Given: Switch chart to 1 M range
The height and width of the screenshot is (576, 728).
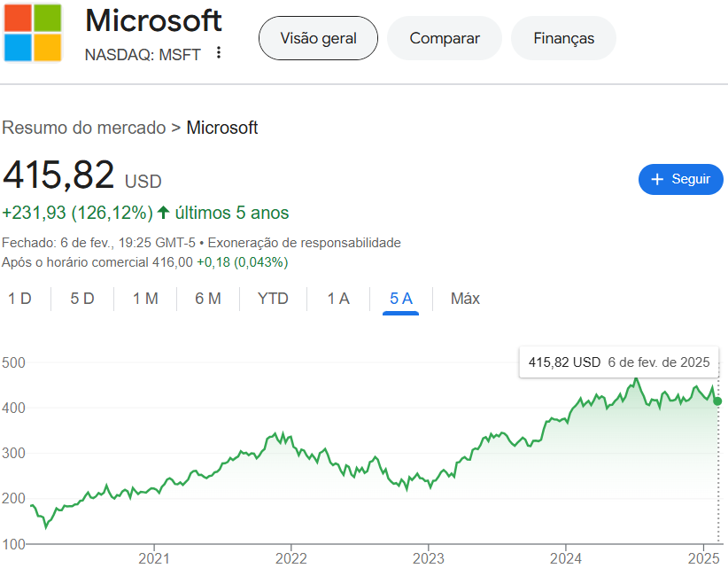Looking at the screenshot, I should click(x=145, y=299).
